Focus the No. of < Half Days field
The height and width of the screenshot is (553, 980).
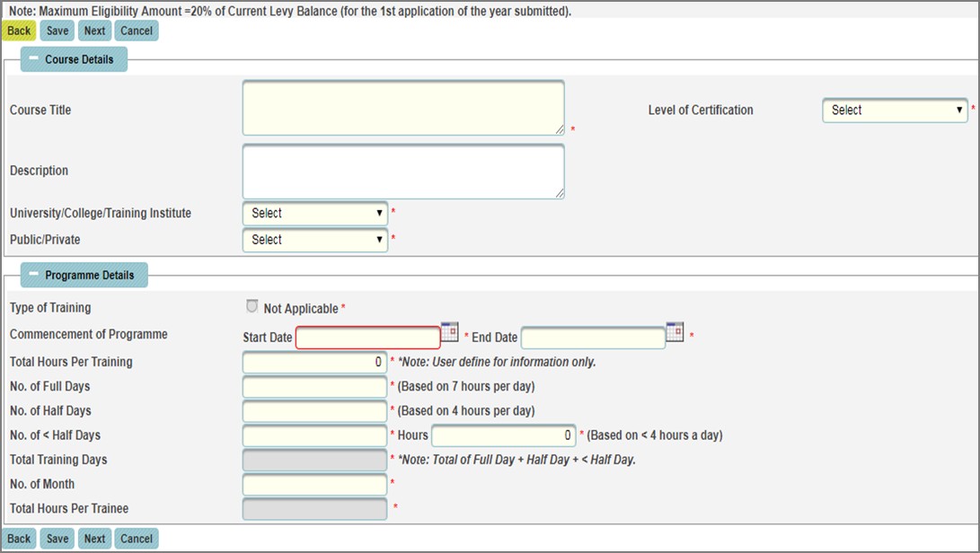[x=315, y=435]
